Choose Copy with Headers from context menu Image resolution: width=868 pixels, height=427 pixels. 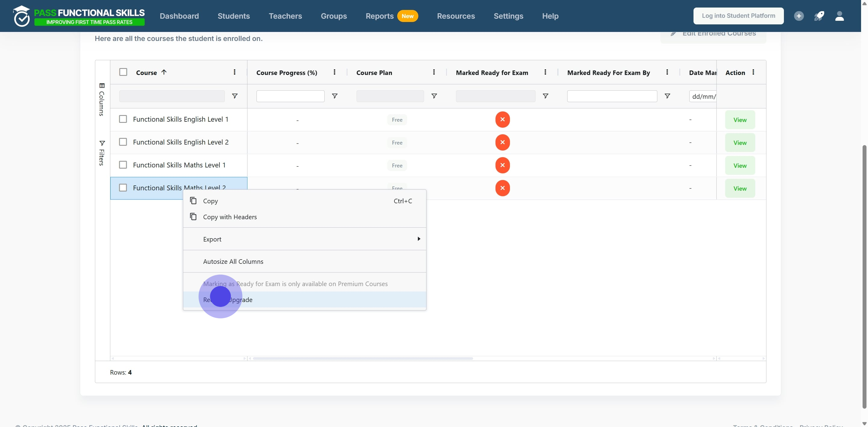tap(230, 217)
